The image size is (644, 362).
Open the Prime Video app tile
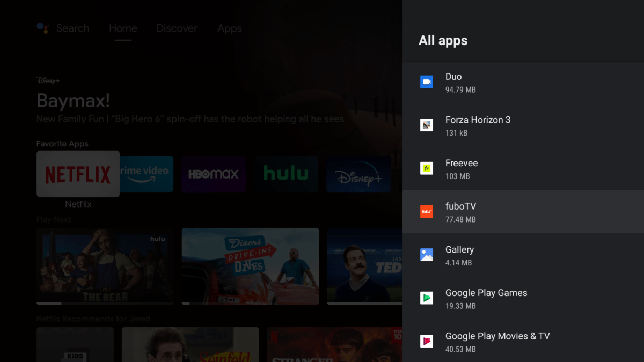146,174
